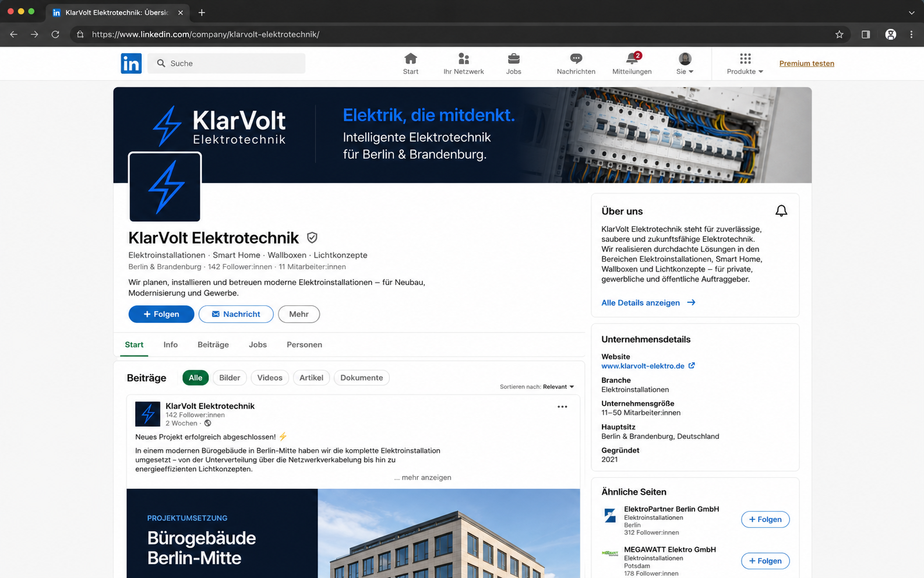
Task: Follow MEGAWATT Elektro GmbH
Action: 765,561
